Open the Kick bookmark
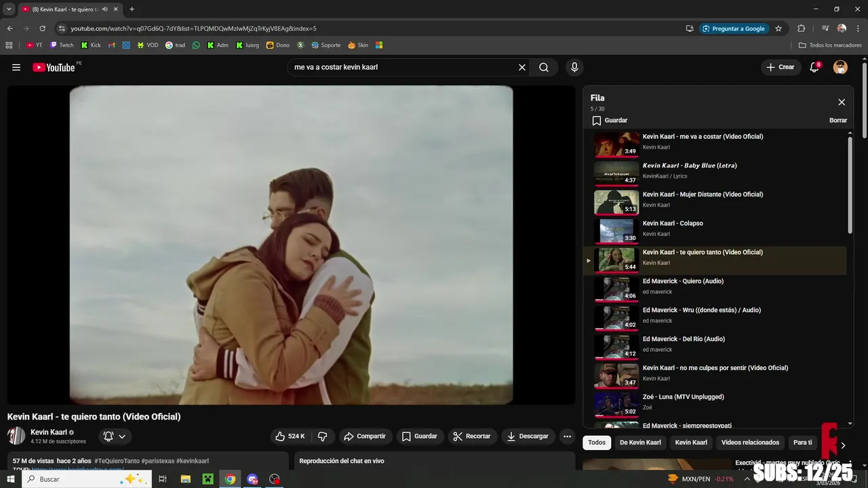This screenshot has width=868, height=488. [x=91, y=45]
